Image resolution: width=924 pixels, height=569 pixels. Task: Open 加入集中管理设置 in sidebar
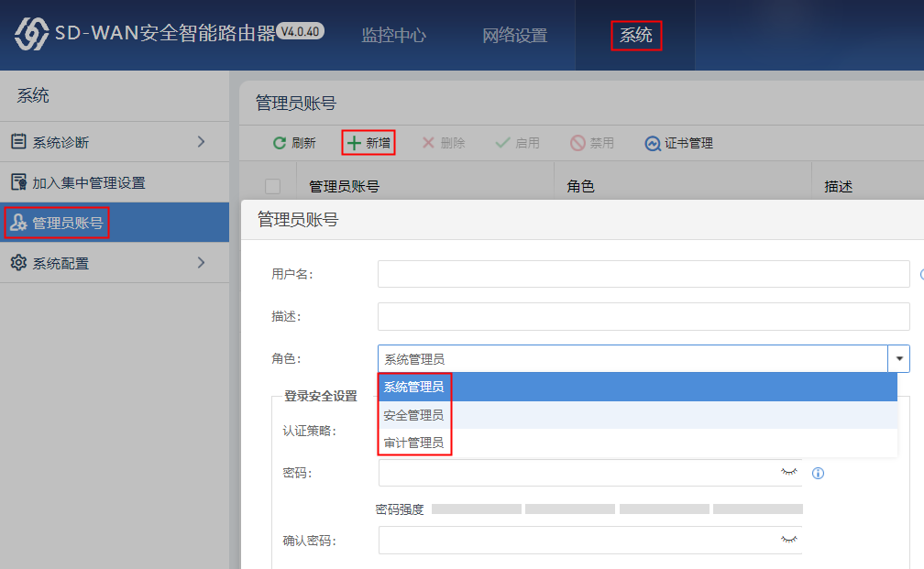tap(89, 182)
